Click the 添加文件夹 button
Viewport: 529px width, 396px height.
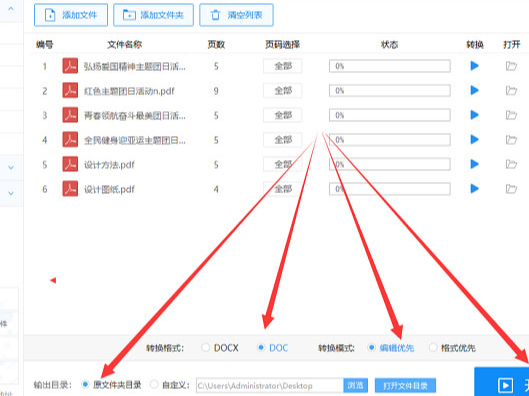point(154,15)
